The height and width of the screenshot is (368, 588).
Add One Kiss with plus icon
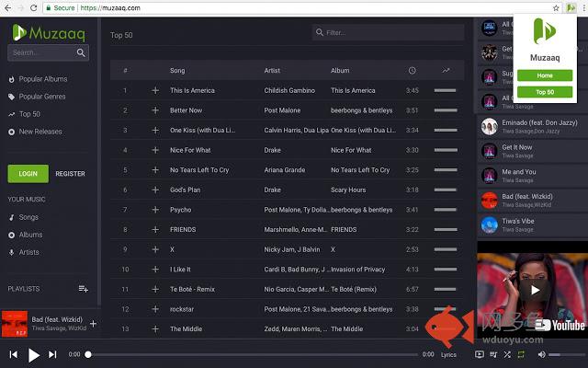pyautogui.click(x=155, y=131)
